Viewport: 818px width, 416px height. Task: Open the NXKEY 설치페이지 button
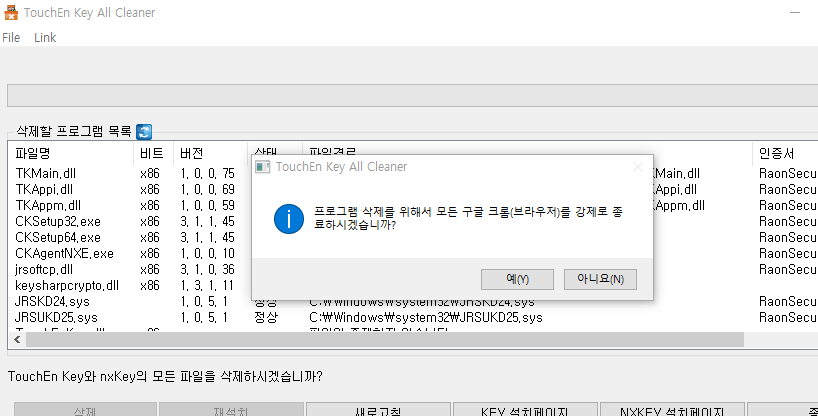672,409
